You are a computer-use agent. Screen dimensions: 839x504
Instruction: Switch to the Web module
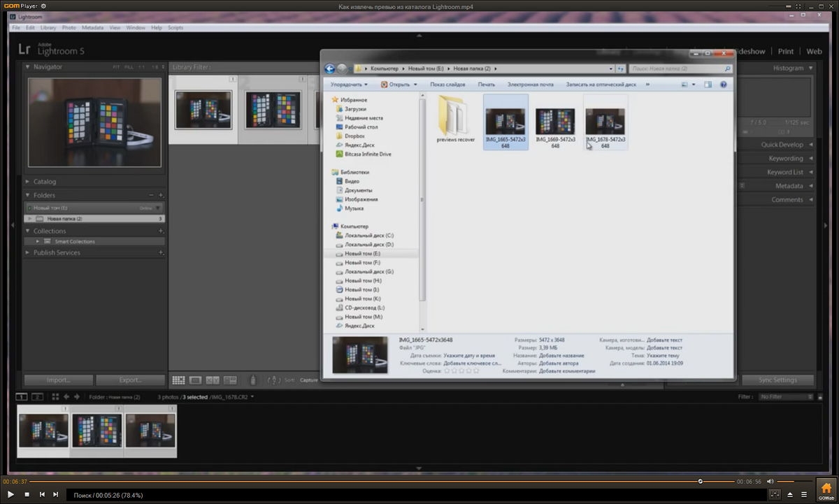[814, 51]
